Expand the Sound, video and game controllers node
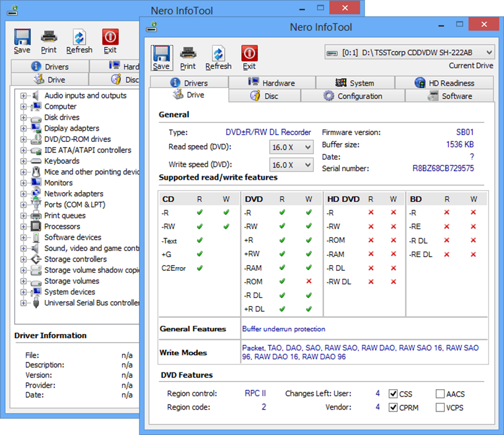Screen dimensions: 504x435 [x=23, y=248]
